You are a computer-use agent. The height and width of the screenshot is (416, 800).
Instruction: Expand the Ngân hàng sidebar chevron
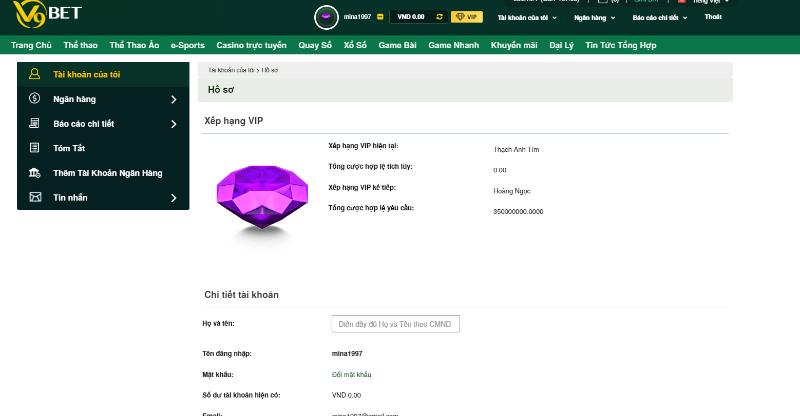(x=173, y=100)
